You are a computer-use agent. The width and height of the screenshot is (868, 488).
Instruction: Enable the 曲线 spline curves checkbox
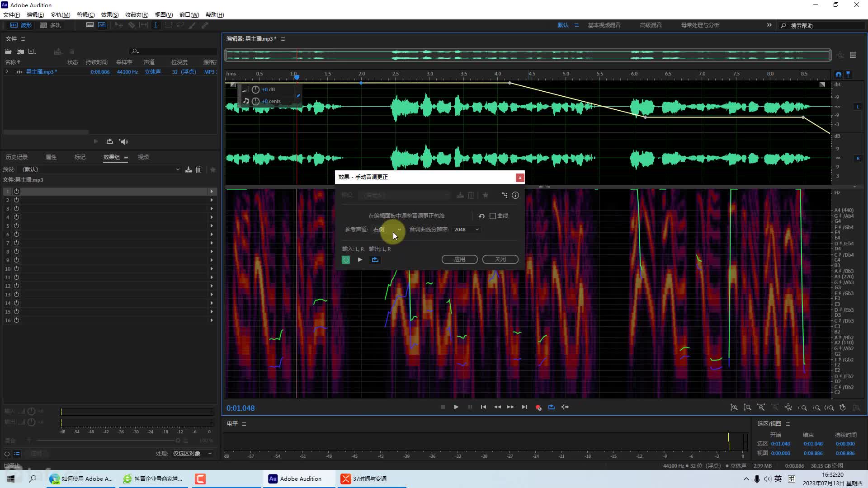493,216
